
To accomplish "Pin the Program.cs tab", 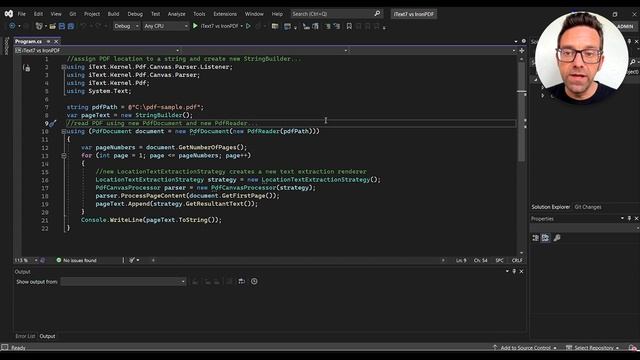I will tap(49, 41).
